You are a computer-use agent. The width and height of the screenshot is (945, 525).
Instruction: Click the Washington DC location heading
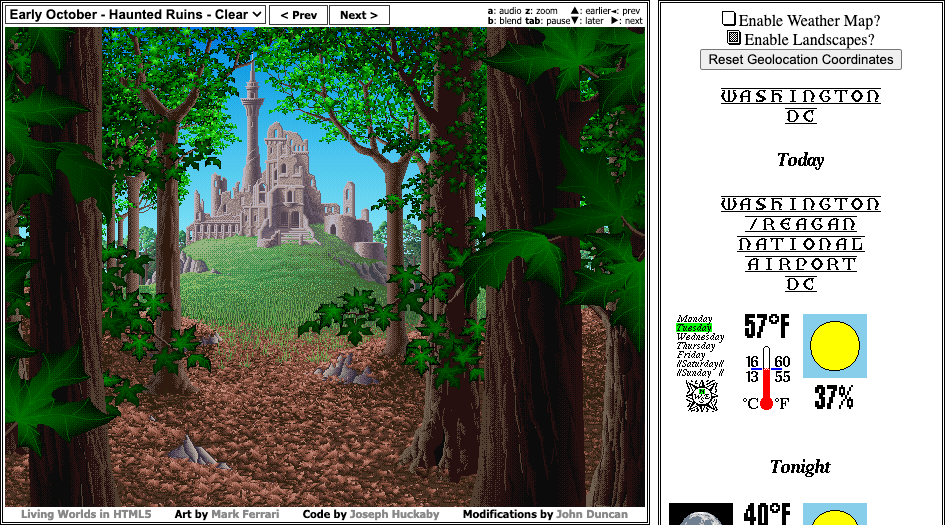pyautogui.click(x=800, y=106)
